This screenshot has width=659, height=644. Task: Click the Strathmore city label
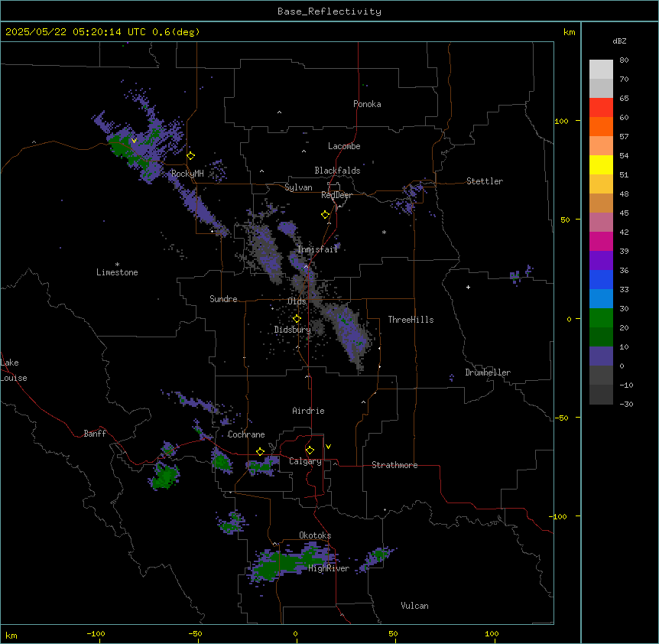pyautogui.click(x=394, y=465)
